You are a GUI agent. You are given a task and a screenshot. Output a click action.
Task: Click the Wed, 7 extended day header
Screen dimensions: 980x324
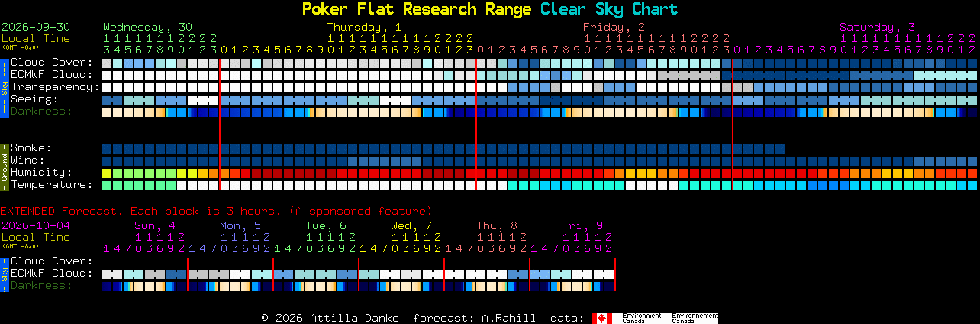[x=411, y=225]
